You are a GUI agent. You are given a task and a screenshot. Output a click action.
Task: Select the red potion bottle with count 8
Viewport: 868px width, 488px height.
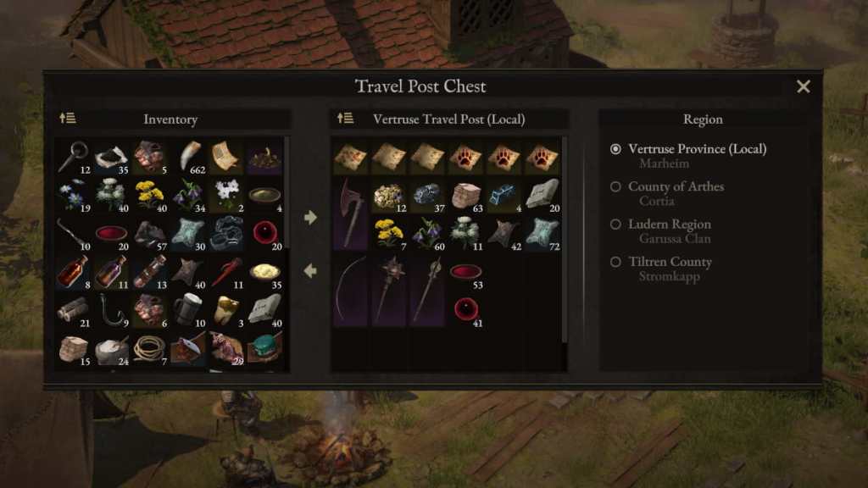[74, 272]
